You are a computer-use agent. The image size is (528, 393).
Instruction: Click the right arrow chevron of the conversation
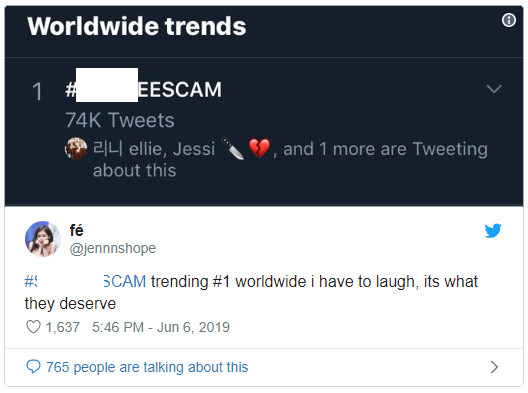(494, 367)
